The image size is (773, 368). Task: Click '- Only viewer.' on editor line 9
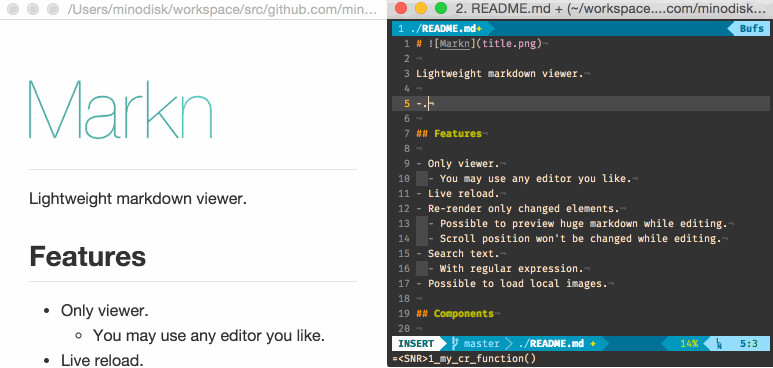[x=457, y=164]
